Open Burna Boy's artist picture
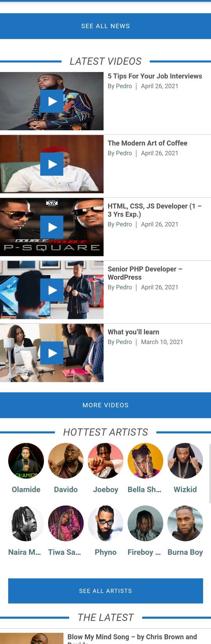 [x=185, y=523]
